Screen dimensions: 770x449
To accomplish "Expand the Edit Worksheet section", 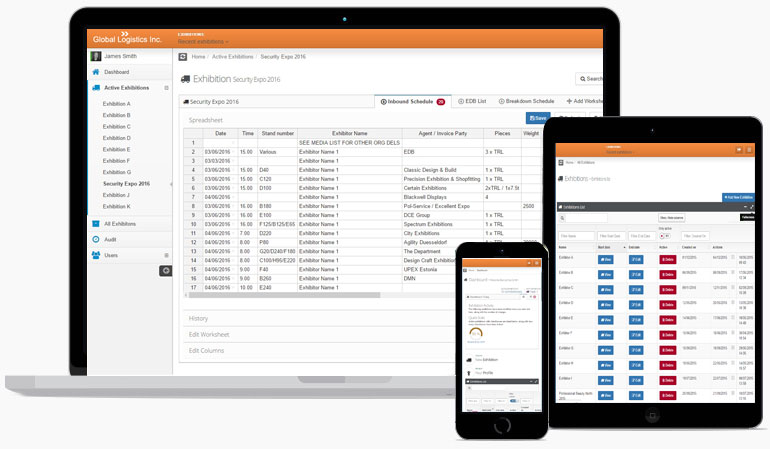I will (209, 335).
